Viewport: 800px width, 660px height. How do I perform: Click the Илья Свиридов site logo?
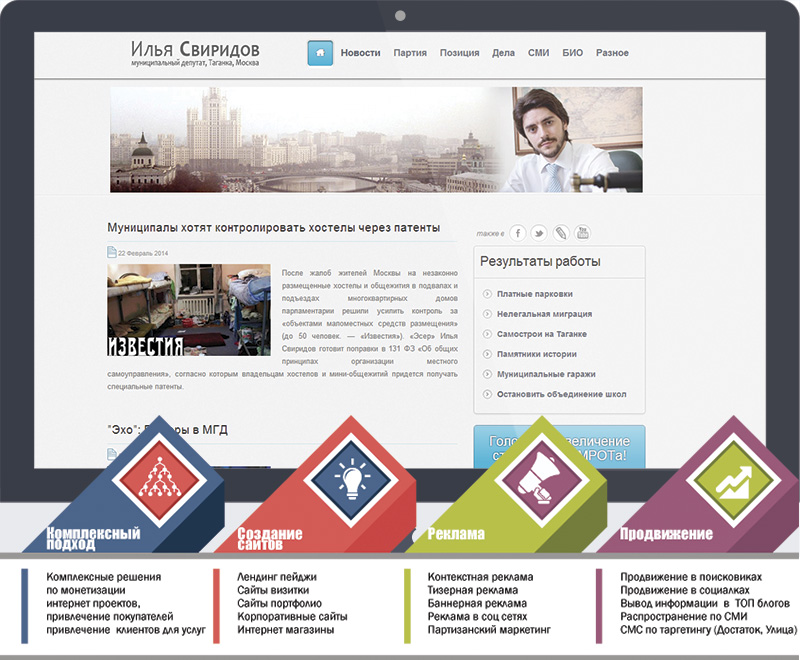[195, 53]
